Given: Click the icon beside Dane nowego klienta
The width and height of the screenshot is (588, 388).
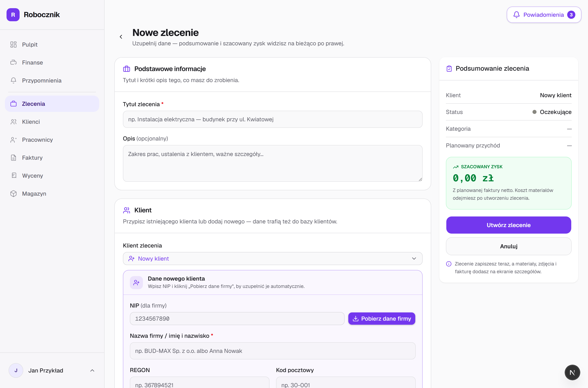Looking at the screenshot, I should (x=136, y=283).
